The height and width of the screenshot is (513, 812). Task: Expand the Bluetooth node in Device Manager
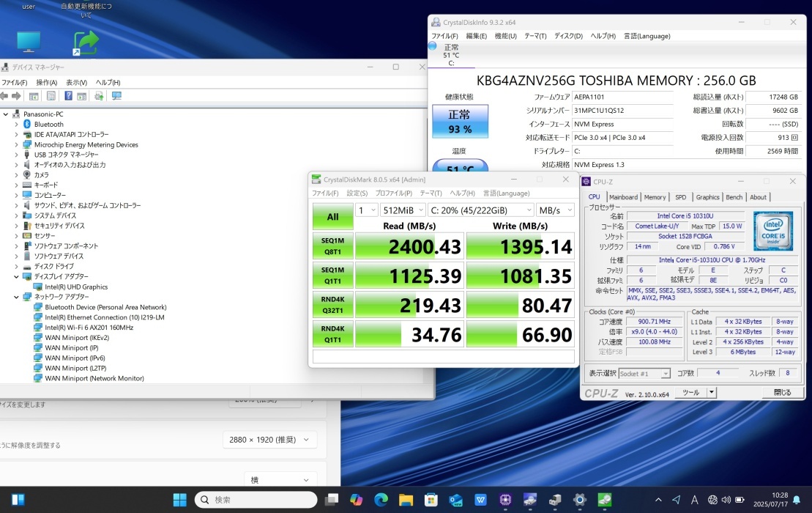tap(16, 125)
